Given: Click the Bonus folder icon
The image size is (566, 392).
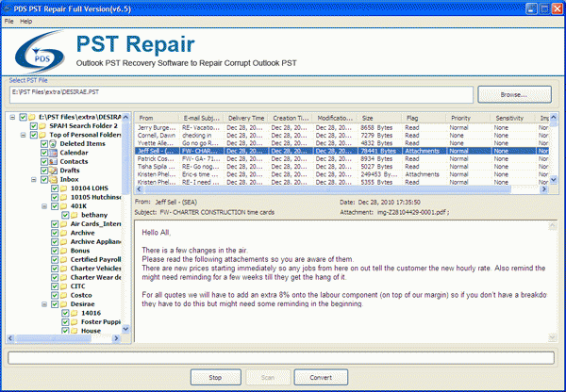Looking at the screenshot, I should [64, 251].
